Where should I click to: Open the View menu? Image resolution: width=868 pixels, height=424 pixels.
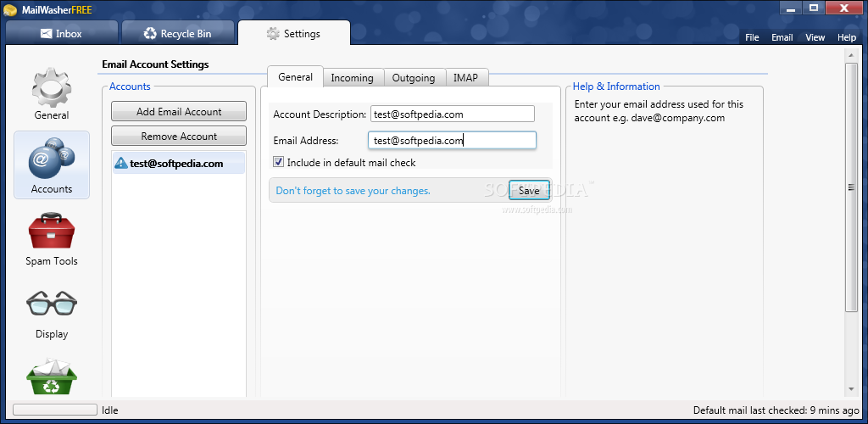point(815,37)
